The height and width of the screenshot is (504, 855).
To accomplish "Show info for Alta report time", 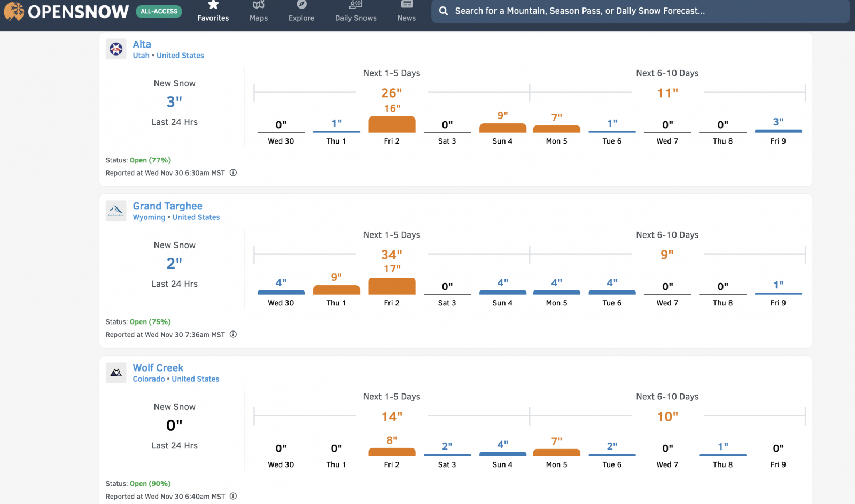I will click(233, 172).
